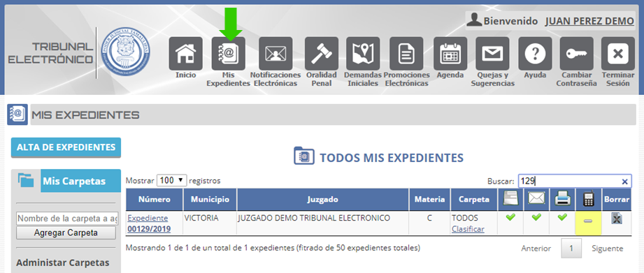Open the Notificaciones Electrónicas envelope icon

[x=276, y=54]
